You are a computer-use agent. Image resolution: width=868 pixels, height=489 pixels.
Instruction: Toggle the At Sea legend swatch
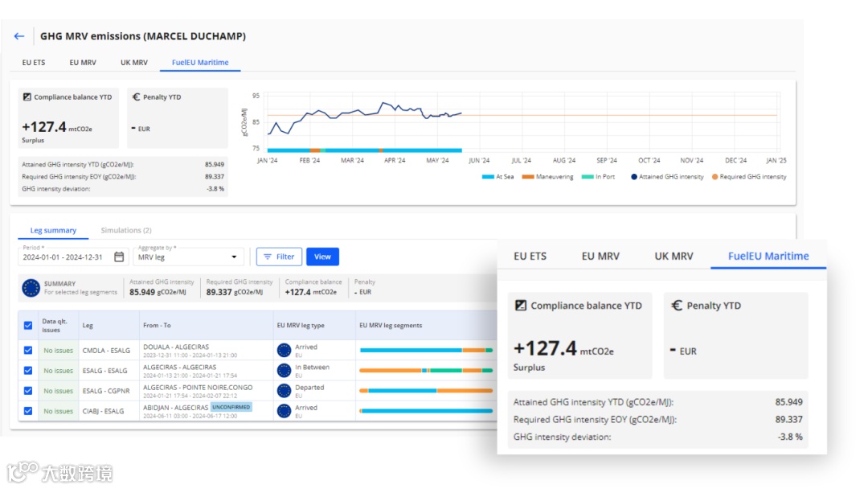pyautogui.click(x=488, y=177)
